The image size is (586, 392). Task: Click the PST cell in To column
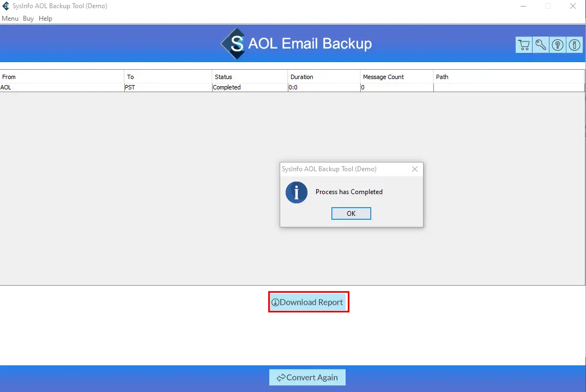pyautogui.click(x=168, y=87)
